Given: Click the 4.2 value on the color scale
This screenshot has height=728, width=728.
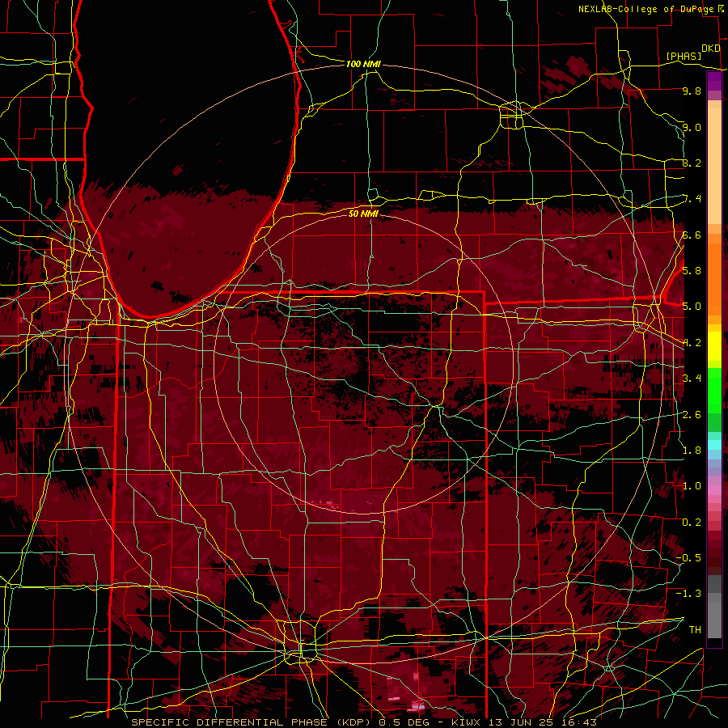Looking at the screenshot, I should 692,343.
